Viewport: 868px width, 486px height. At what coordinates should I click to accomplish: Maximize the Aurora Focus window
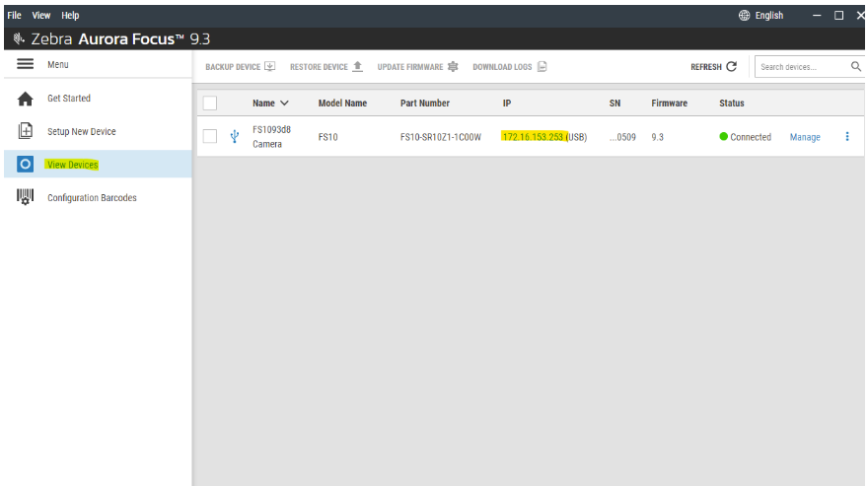coord(838,15)
